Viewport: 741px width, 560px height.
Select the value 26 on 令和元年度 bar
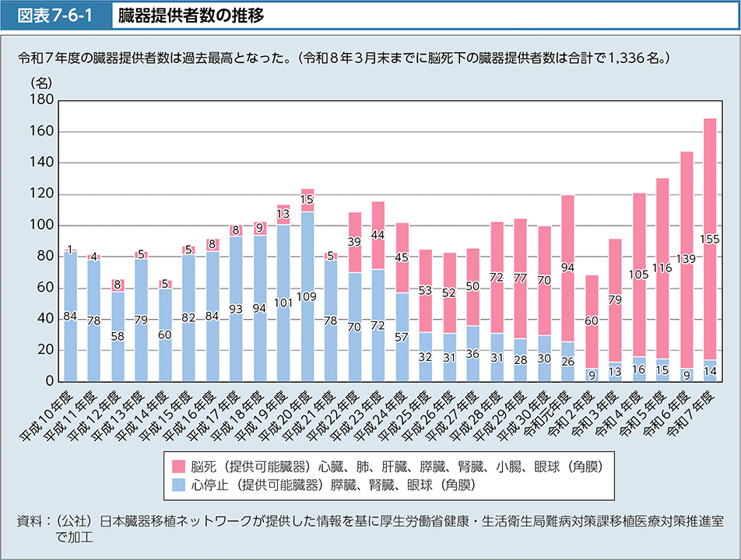pyautogui.click(x=567, y=361)
